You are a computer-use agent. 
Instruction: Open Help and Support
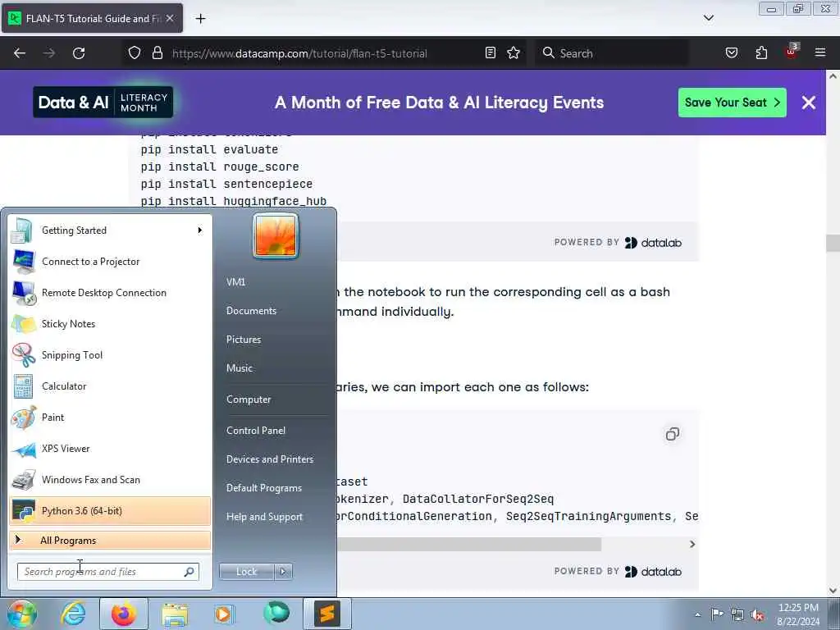(265, 517)
